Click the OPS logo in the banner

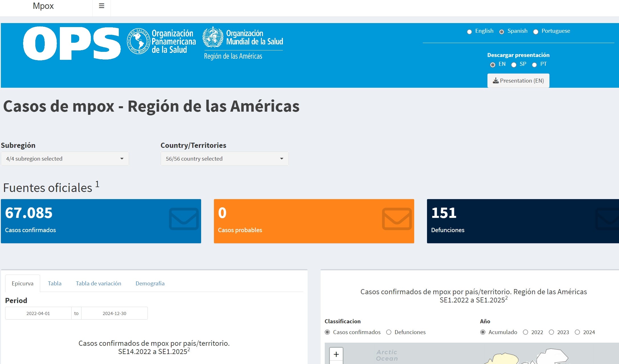[72, 44]
